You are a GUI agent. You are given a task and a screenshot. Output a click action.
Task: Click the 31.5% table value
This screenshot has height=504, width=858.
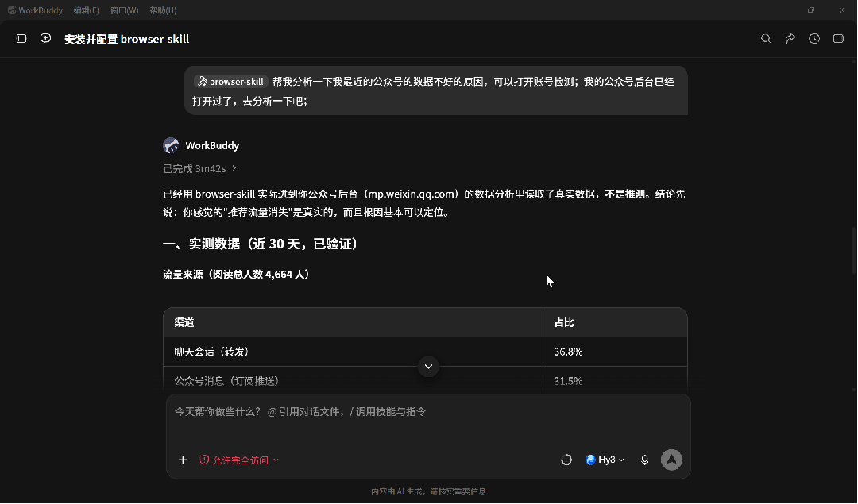pos(568,381)
